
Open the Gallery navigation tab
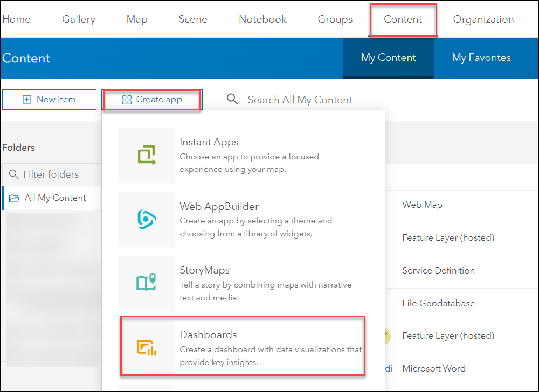tap(78, 19)
